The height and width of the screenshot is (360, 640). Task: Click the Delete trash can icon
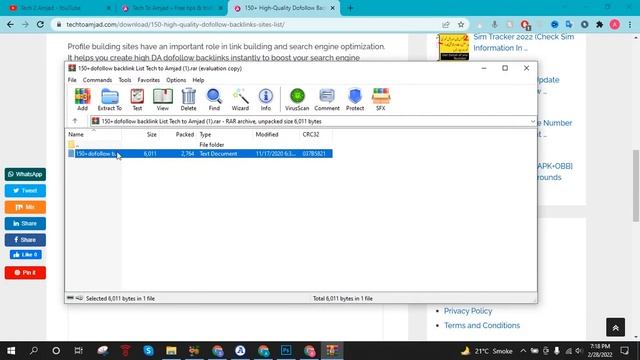188,99
